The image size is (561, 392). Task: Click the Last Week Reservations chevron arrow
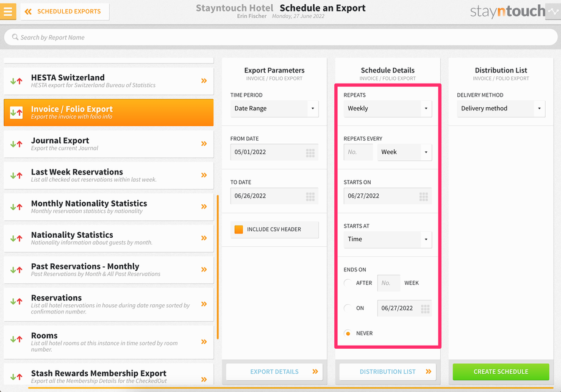coord(204,175)
